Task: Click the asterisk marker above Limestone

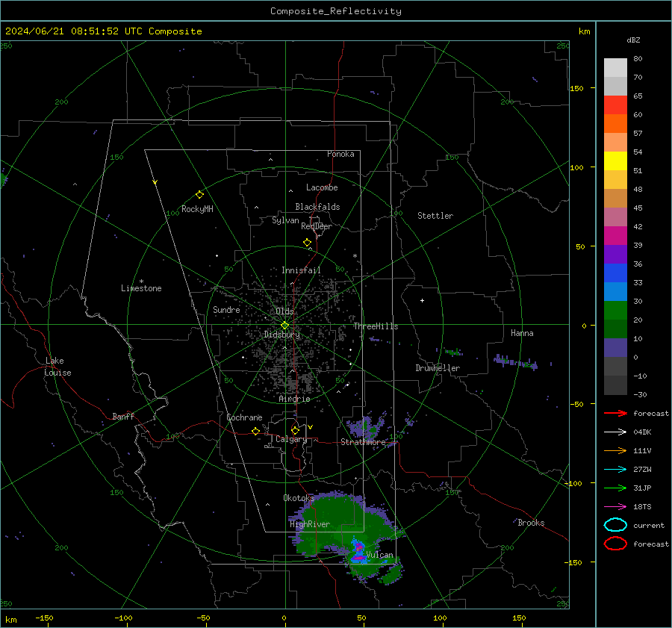Action: (141, 282)
